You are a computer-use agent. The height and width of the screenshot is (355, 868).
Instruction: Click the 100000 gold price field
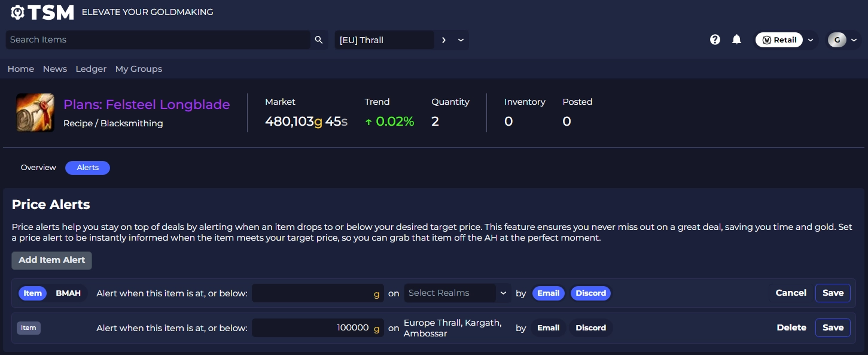coord(318,328)
